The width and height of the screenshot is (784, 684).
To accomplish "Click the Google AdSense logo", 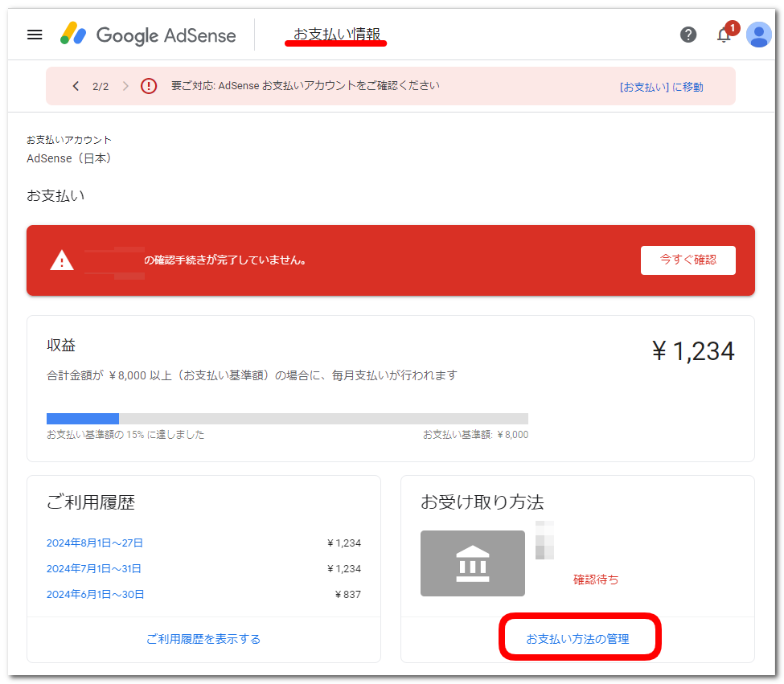I will point(148,35).
